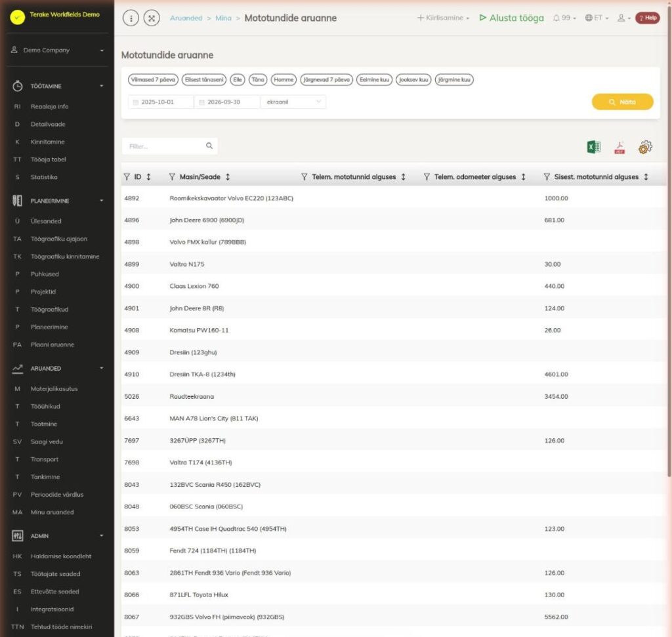Click the search magnifier in Filter box
The image size is (672, 637).
click(x=209, y=146)
